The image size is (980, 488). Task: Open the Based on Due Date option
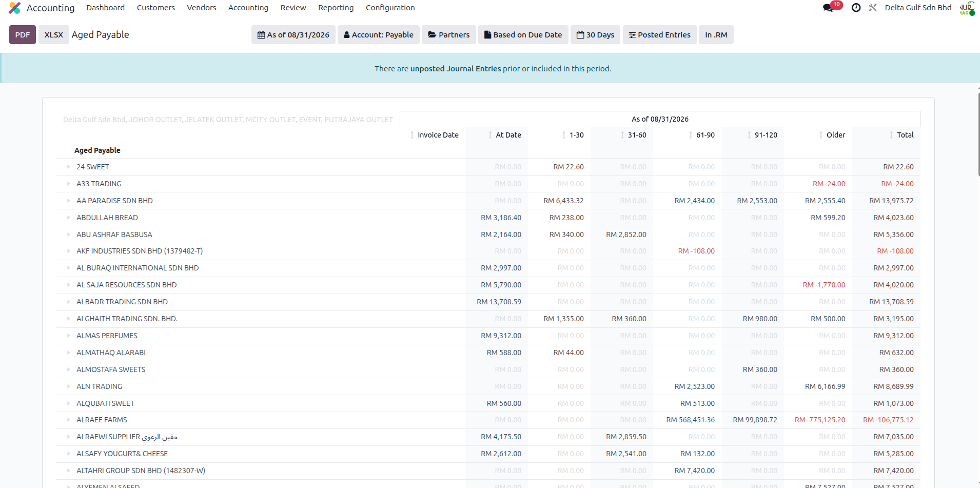[x=523, y=35]
